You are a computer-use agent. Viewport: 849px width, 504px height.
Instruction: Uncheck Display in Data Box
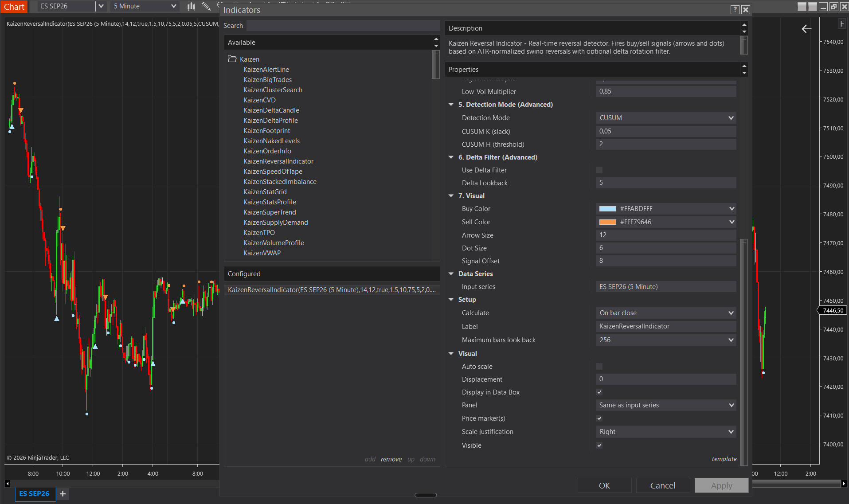click(x=599, y=392)
